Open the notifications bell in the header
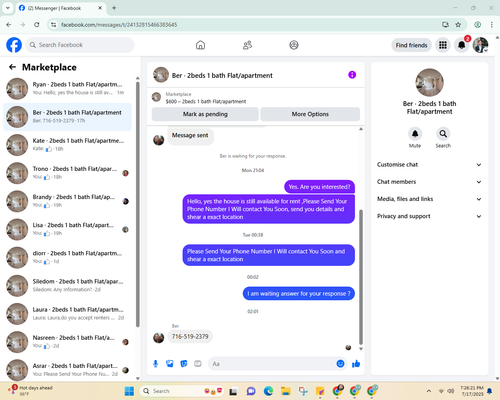 coord(462,45)
